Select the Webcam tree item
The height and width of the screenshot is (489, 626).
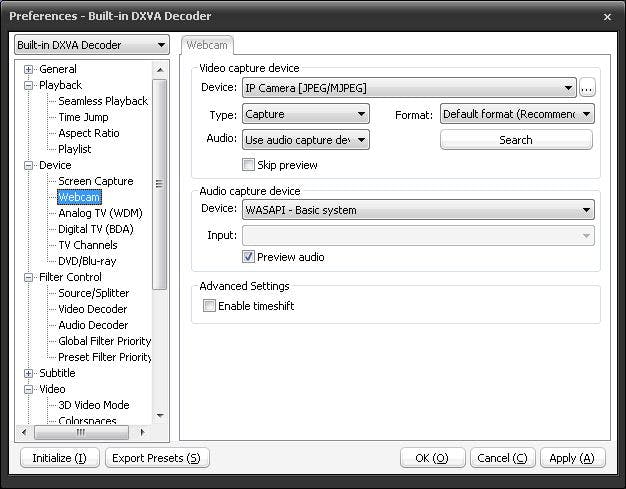(x=79, y=197)
